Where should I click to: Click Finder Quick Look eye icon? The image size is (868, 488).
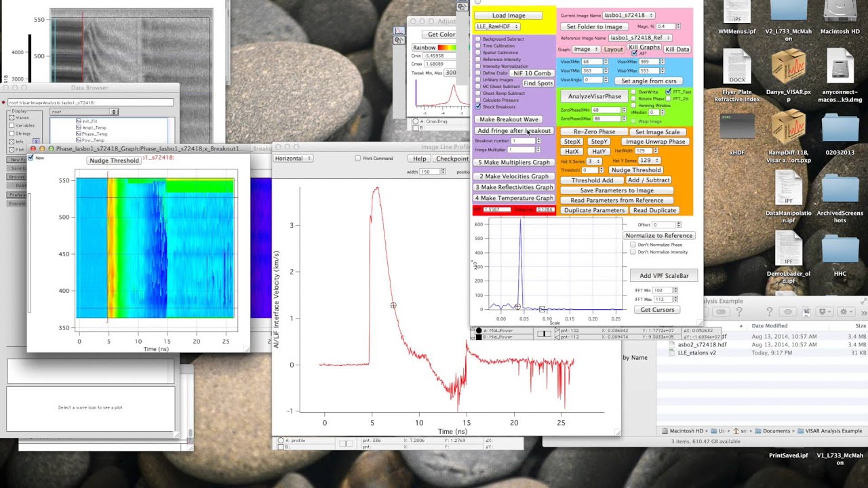[788, 312]
